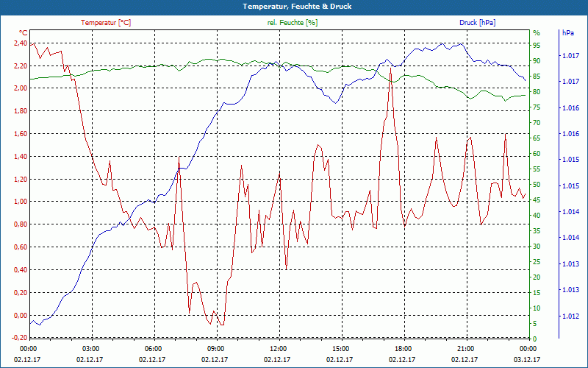Click the '06:00' time axis label
This screenshot has width=588, height=368.
pos(152,349)
